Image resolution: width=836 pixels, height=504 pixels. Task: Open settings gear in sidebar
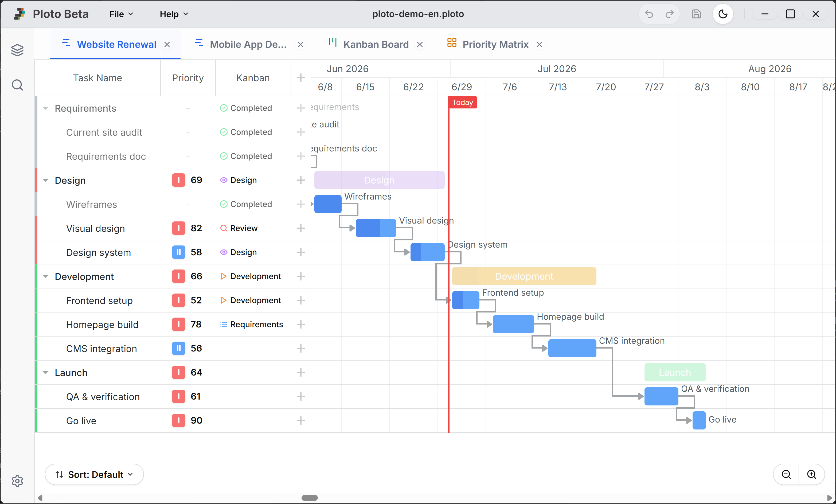pyautogui.click(x=17, y=481)
